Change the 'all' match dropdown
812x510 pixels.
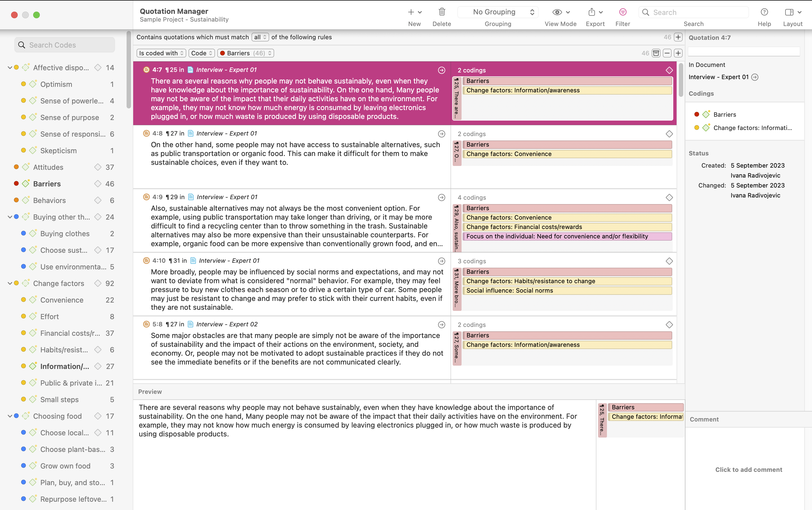click(x=260, y=37)
